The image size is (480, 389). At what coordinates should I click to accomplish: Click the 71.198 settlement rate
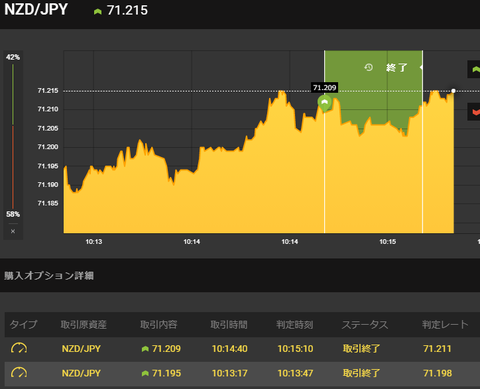(437, 373)
